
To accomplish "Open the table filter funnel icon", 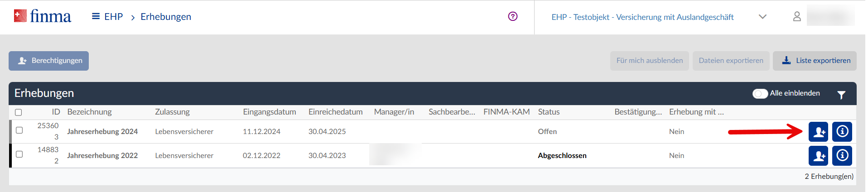I will [x=841, y=95].
